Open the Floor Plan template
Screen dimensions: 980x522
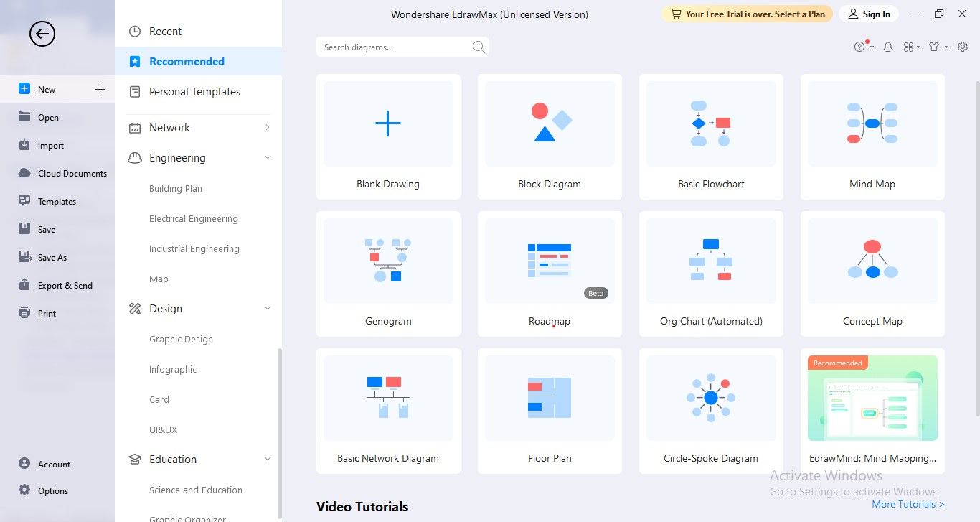tap(550, 411)
